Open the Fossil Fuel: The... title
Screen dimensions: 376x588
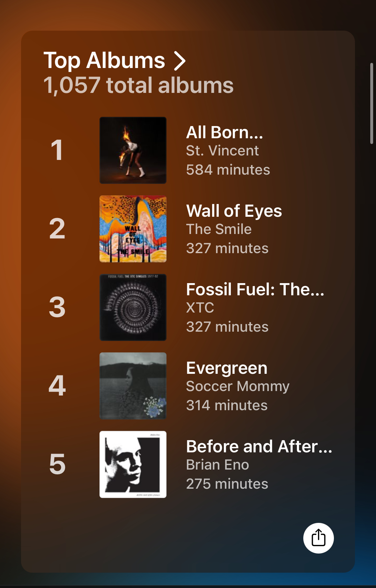click(255, 289)
